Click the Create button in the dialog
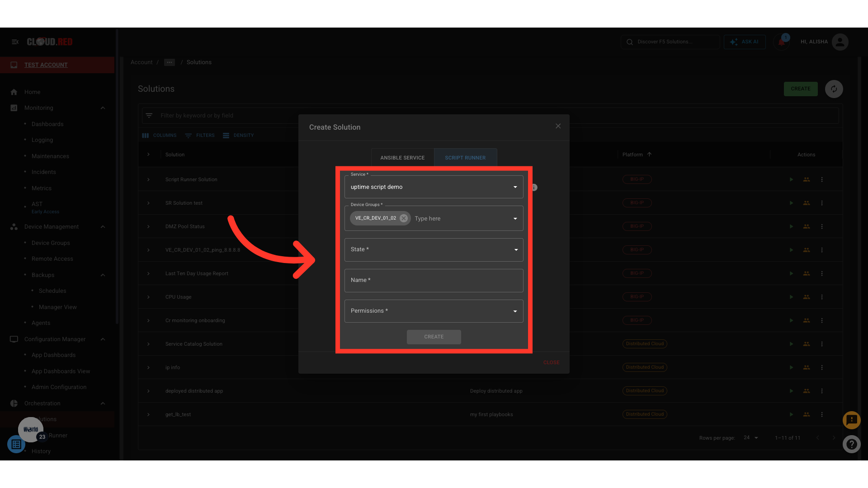The image size is (868, 488). tap(434, 337)
